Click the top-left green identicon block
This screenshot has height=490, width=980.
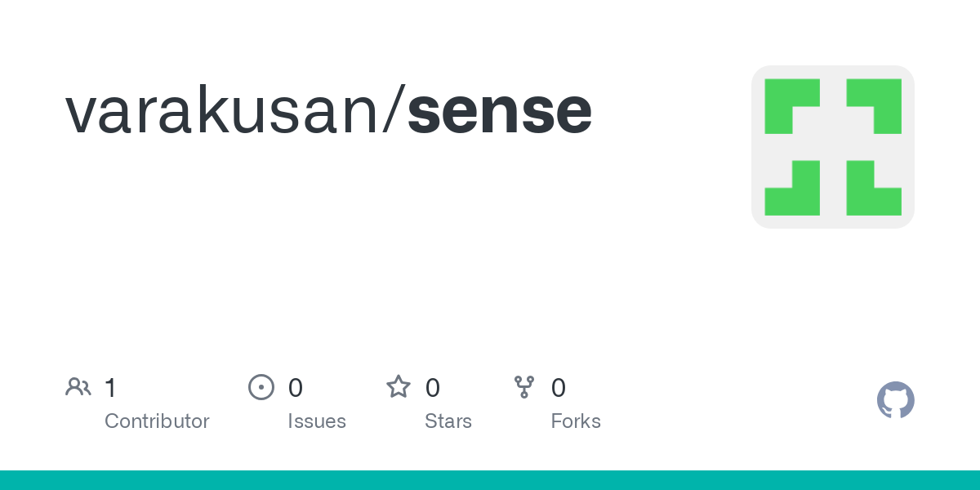point(792,106)
